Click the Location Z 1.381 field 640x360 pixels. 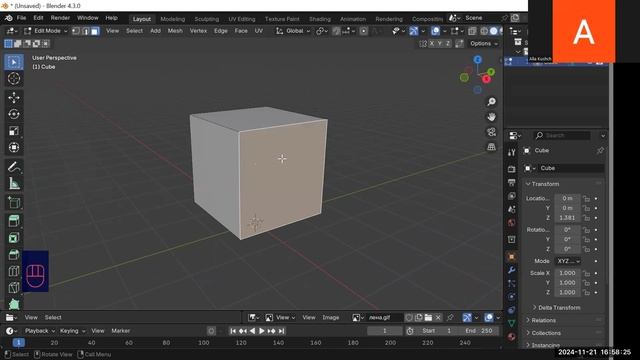567,218
